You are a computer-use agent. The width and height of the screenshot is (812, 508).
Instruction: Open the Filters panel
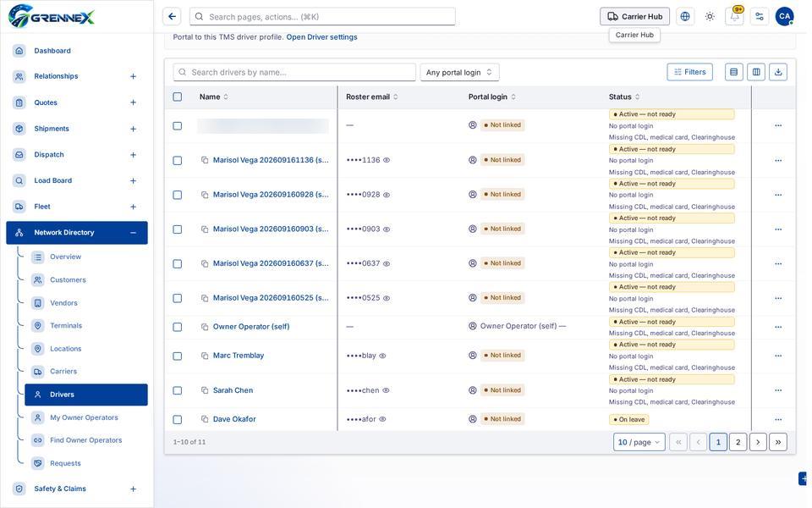tap(690, 72)
